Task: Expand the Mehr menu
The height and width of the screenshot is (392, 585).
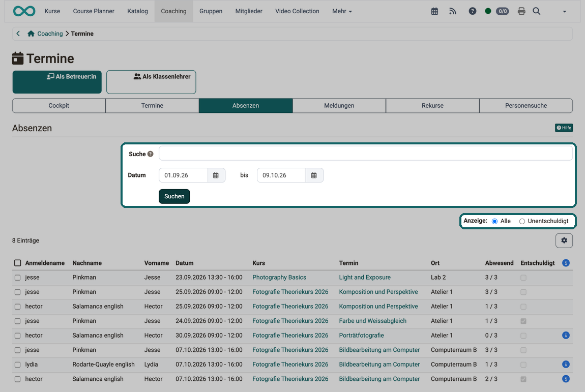Action: click(x=342, y=11)
